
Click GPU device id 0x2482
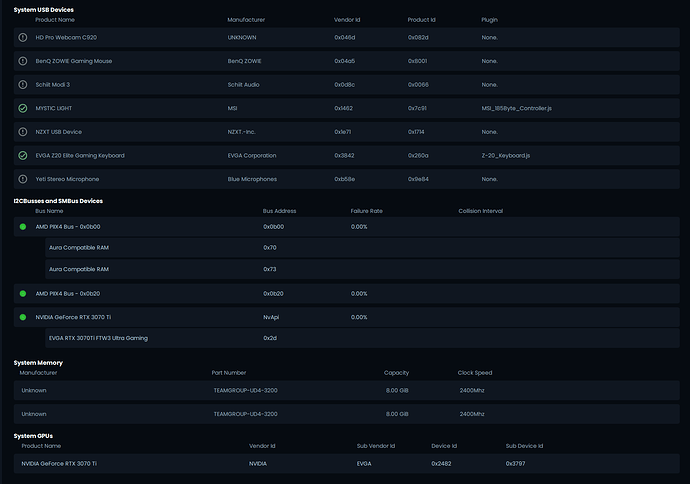click(441, 464)
